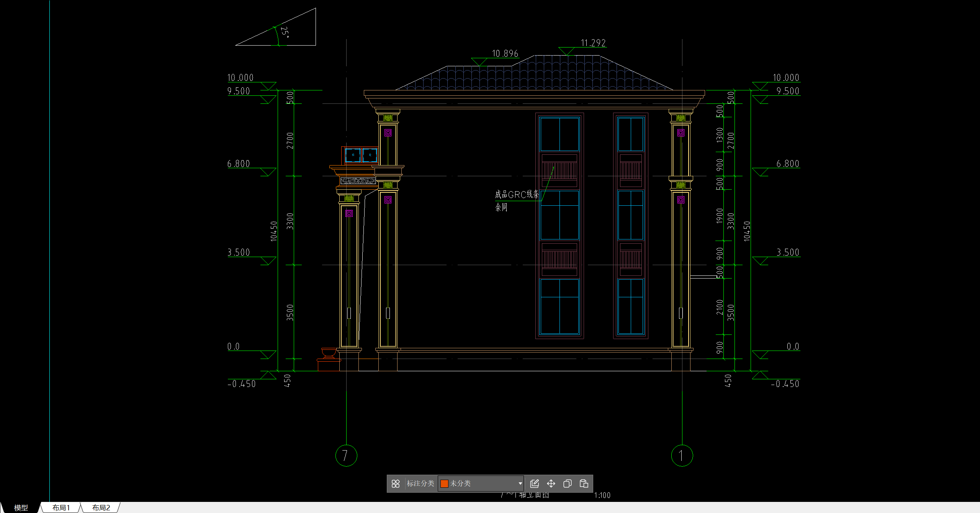Click the left 3300 dimension text
The width and height of the screenshot is (980, 513).
click(x=290, y=221)
